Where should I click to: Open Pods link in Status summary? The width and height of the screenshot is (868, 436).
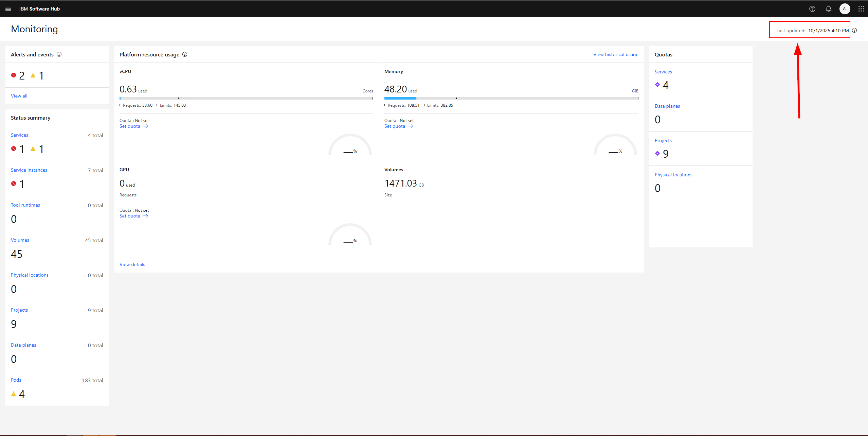[x=16, y=380]
